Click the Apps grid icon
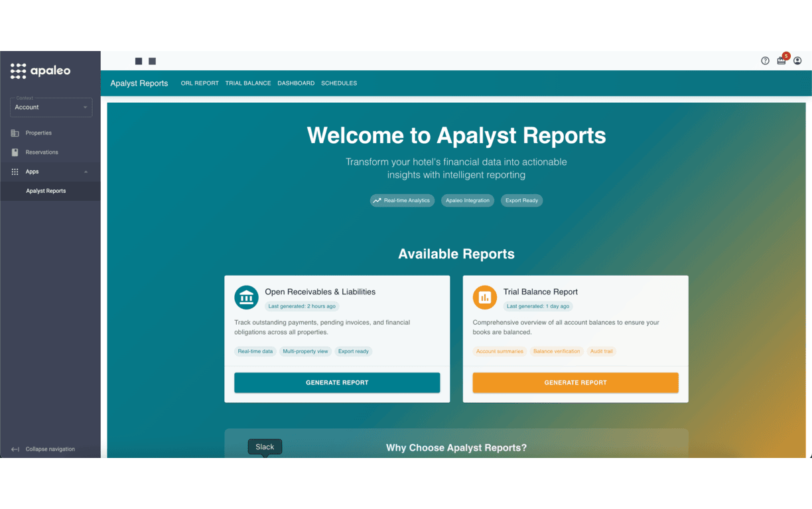 click(x=15, y=172)
